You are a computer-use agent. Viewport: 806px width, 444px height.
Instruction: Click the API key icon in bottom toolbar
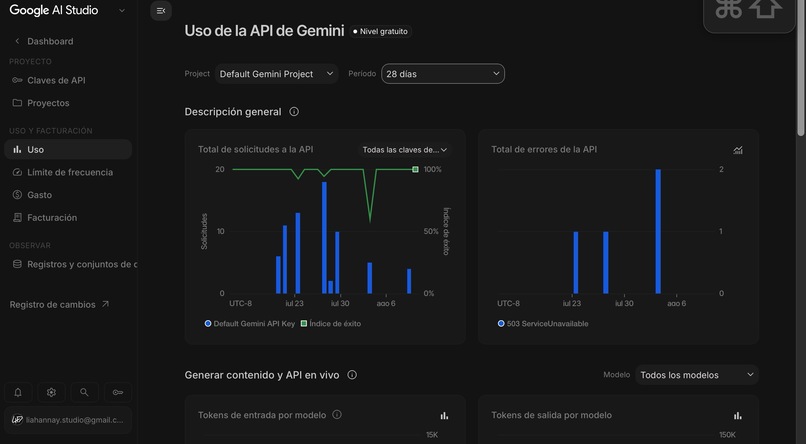118,393
